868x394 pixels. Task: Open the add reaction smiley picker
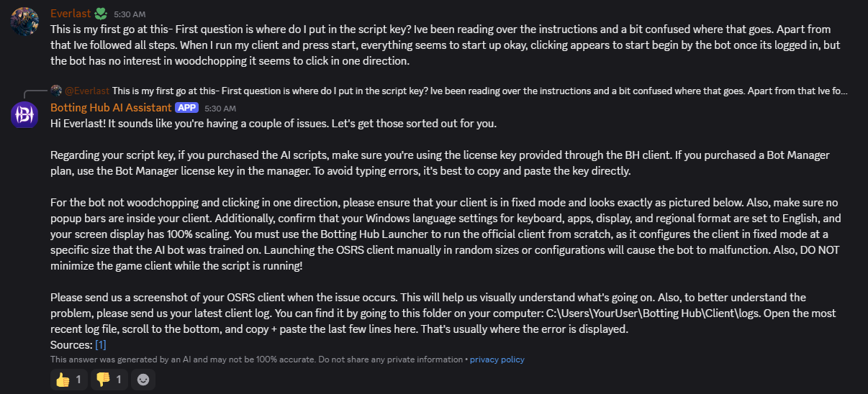pos(143,379)
